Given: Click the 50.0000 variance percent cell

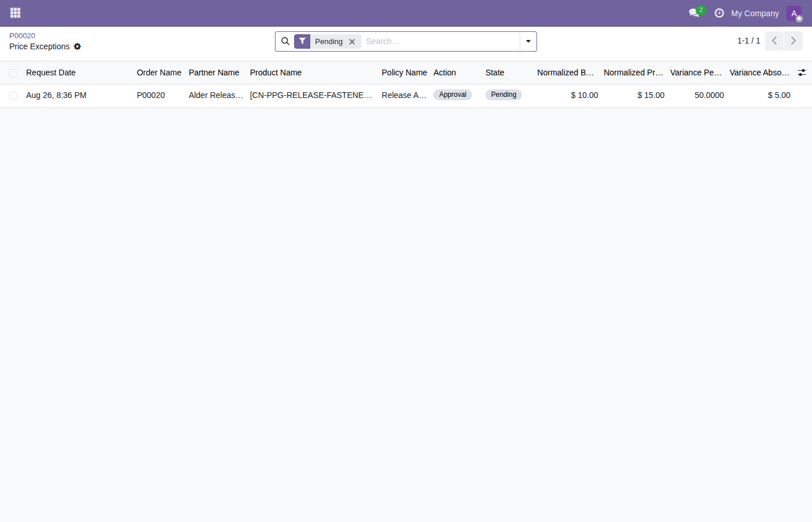Looking at the screenshot, I should (709, 95).
